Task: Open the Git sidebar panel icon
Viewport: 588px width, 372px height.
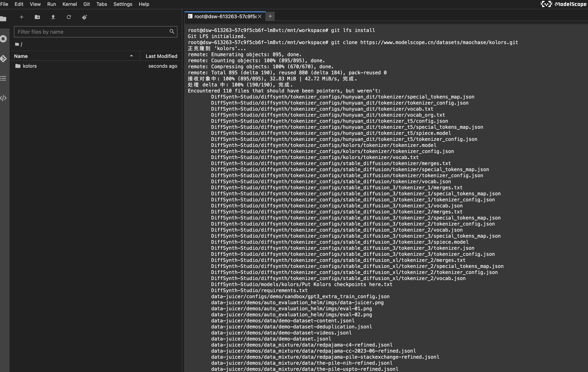Action: 3,58
